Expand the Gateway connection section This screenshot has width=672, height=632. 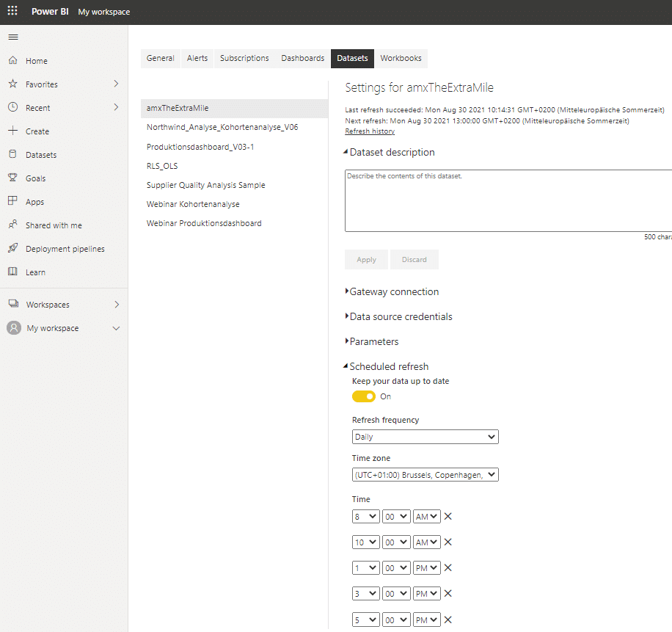(x=392, y=292)
